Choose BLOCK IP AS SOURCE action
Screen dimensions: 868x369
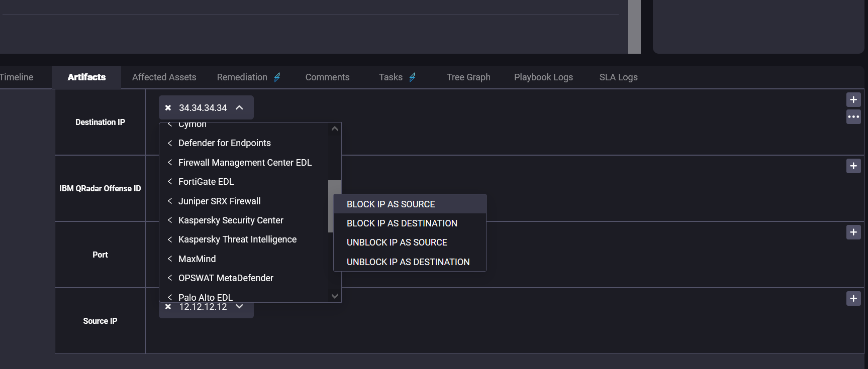pos(410,204)
